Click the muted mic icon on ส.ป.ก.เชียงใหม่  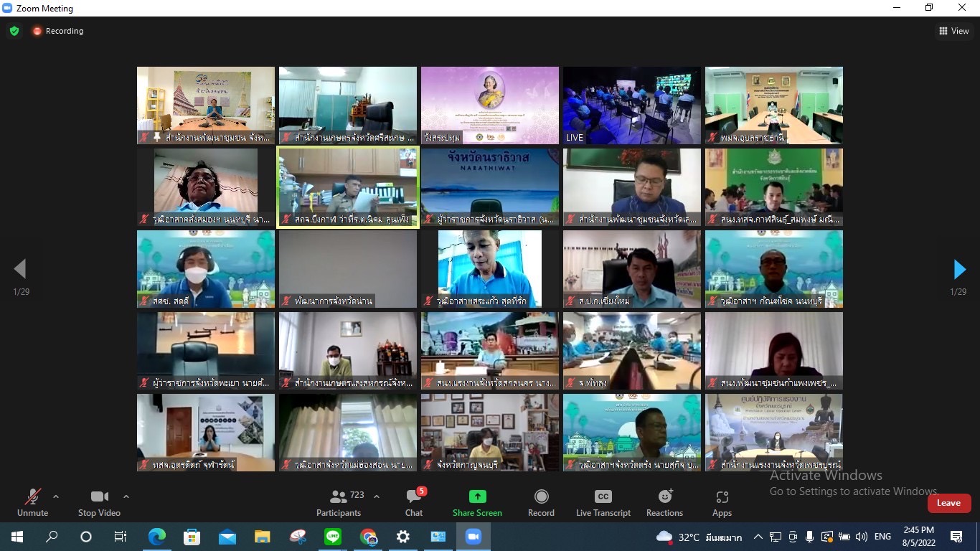(x=570, y=301)
